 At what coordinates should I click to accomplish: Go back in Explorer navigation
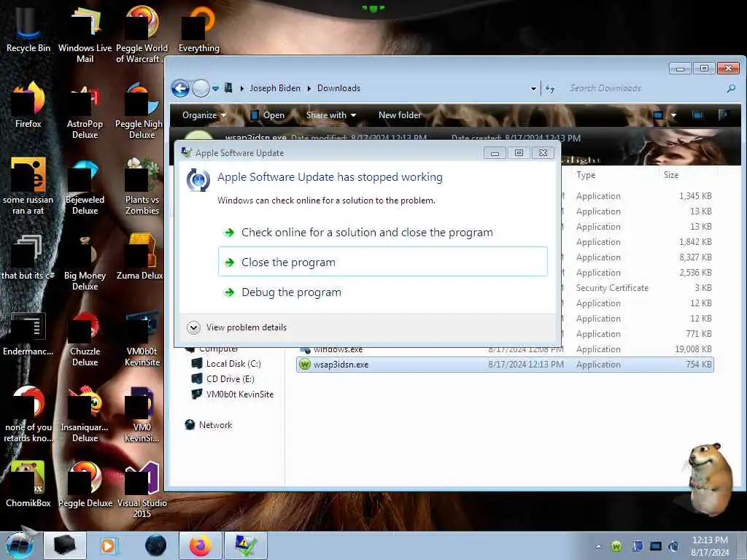coord(180,88)
